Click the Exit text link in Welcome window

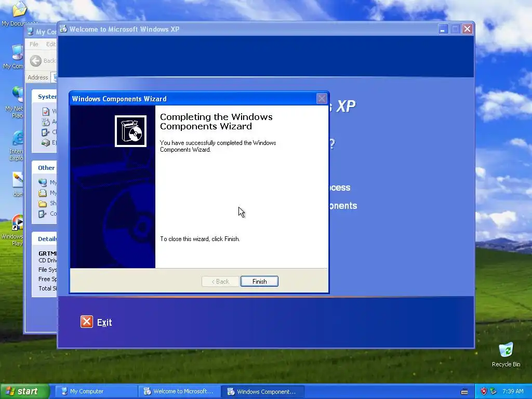[x=104, y=322]
